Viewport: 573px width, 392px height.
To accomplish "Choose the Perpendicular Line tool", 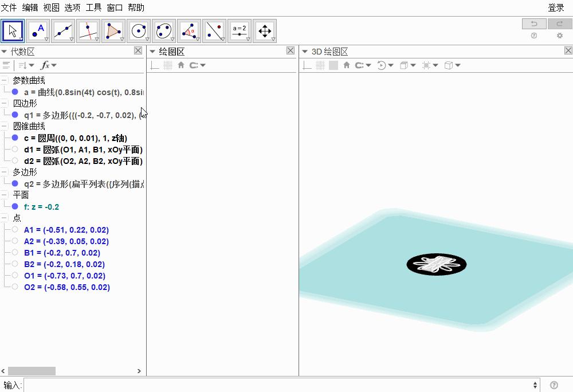I will (88, 31).
